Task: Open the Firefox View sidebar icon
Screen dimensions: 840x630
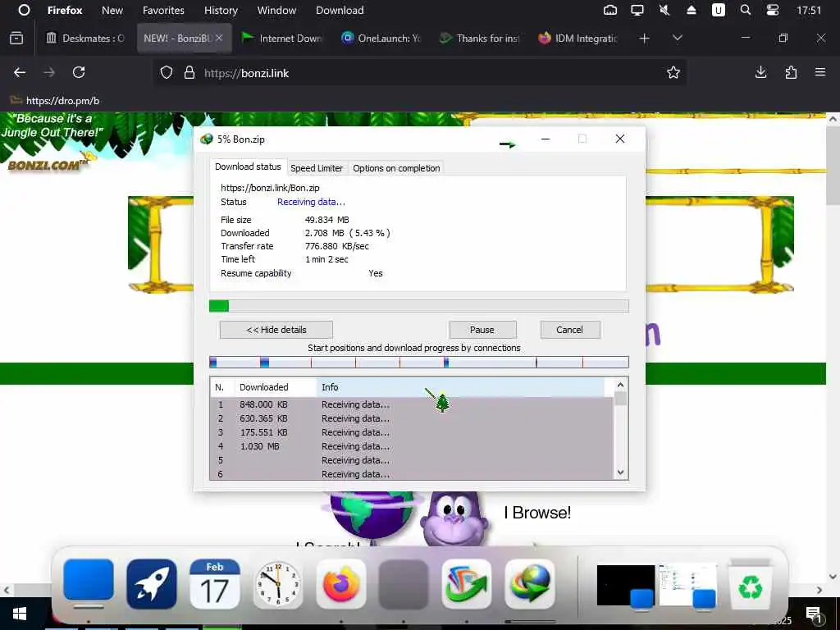Action: pyautogui.click(x=16, y=38)
